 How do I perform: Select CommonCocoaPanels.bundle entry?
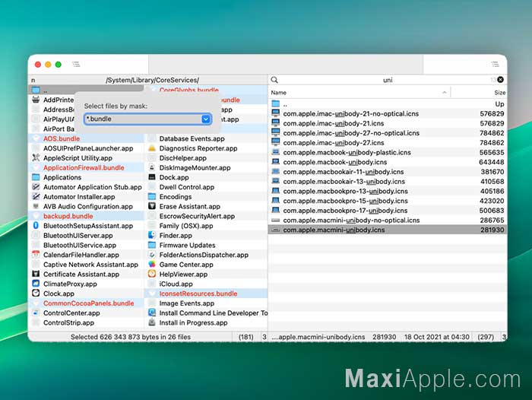89,303
